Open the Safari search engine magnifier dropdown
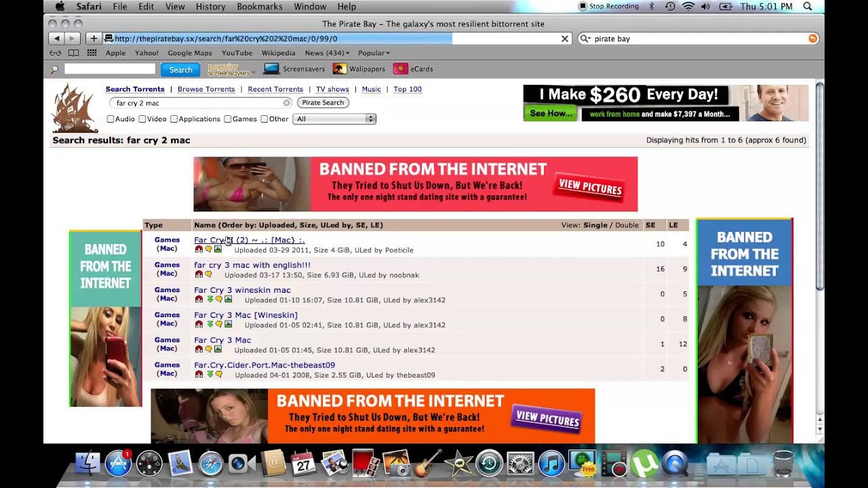The image size is (868, 488). 585,39
